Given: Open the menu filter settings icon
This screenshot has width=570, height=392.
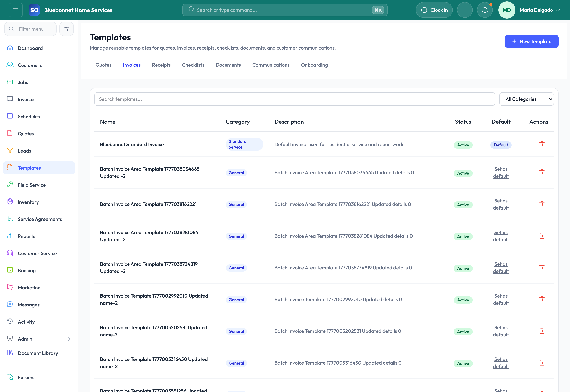Looking at the screenshot, I should point(66,29).
